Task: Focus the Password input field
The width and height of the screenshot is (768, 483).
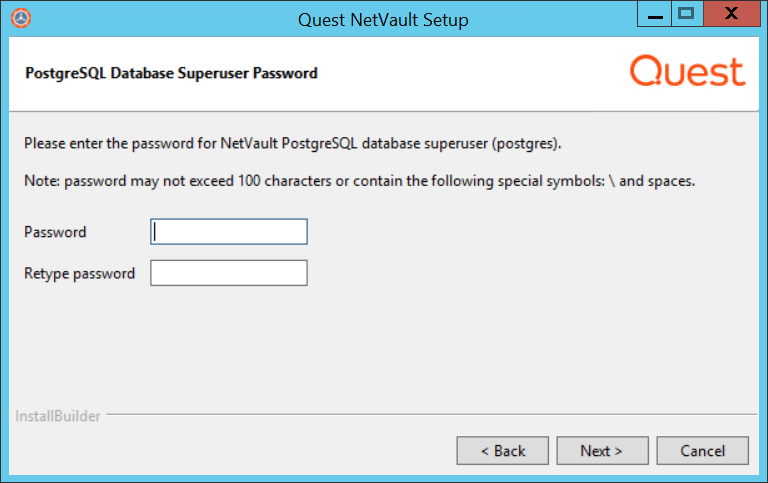Action: point(229,232)
